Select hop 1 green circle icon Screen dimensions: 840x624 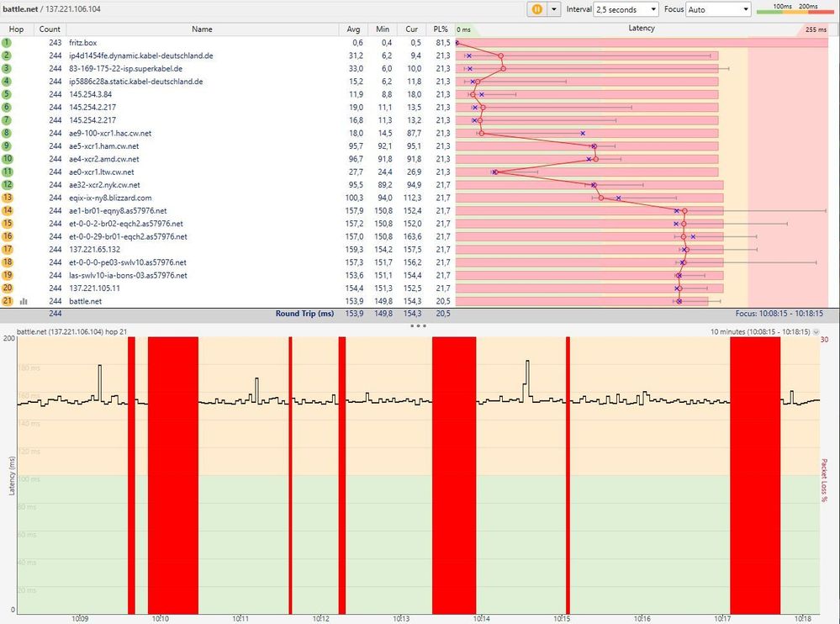[7, 43]
